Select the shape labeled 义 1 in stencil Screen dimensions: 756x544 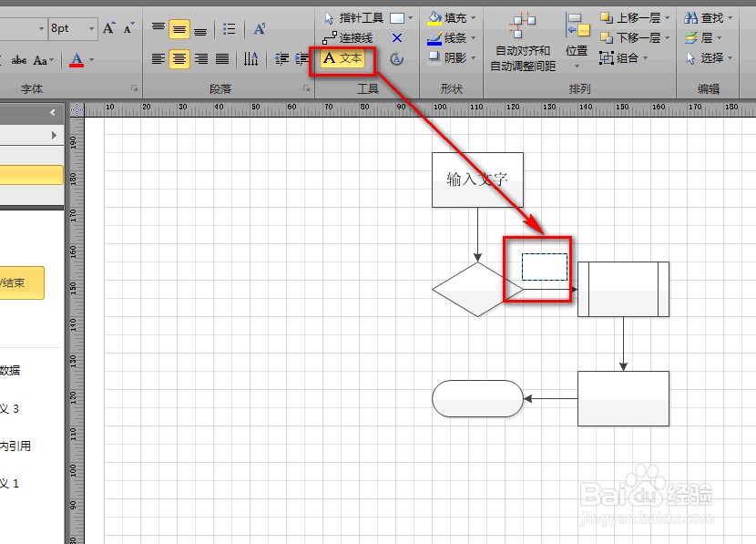coord(10,484)
